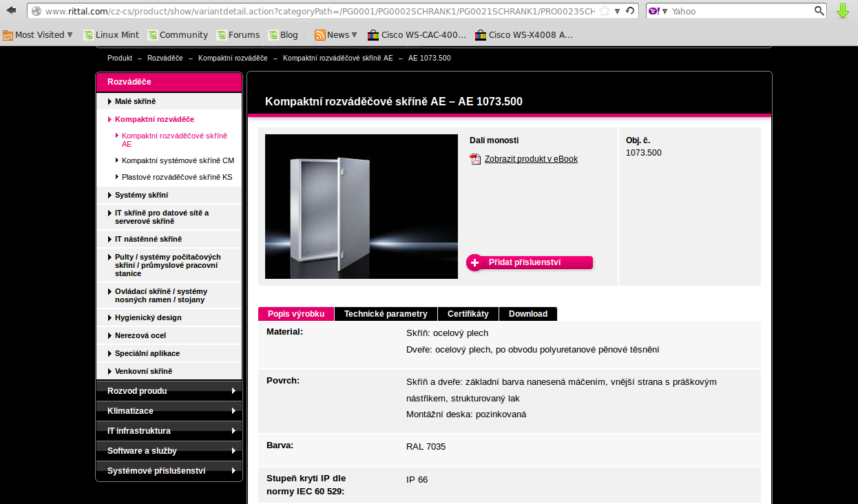Image resolution: width=858 pixels, height=504 pixels.
Task: Open the downloads green arrow button
Action: [842, 11]
